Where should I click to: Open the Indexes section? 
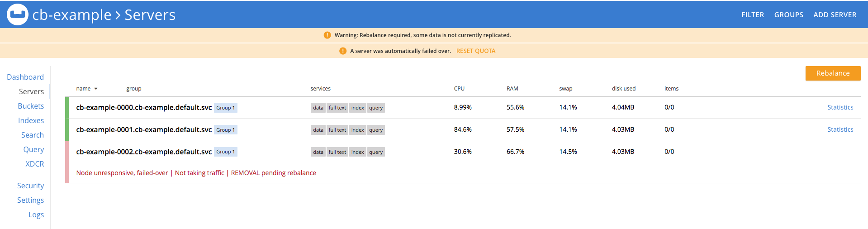pyautogui.click(x=31, y=120)
